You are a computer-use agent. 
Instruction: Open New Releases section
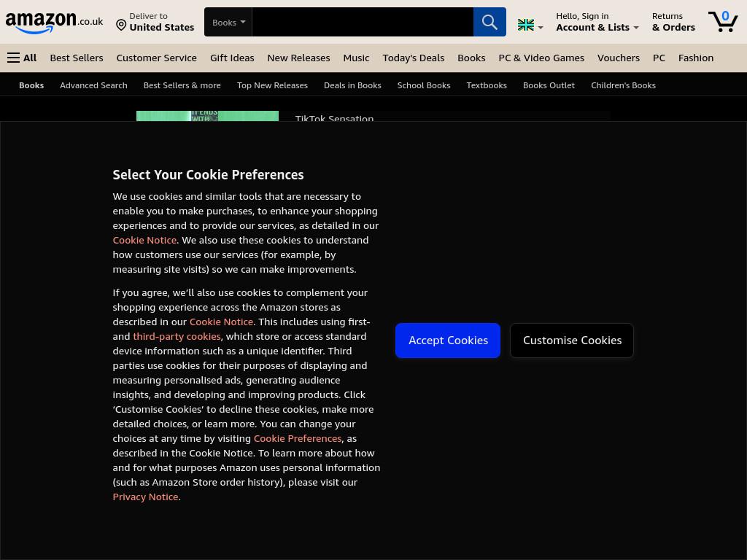tap(298, 58)
